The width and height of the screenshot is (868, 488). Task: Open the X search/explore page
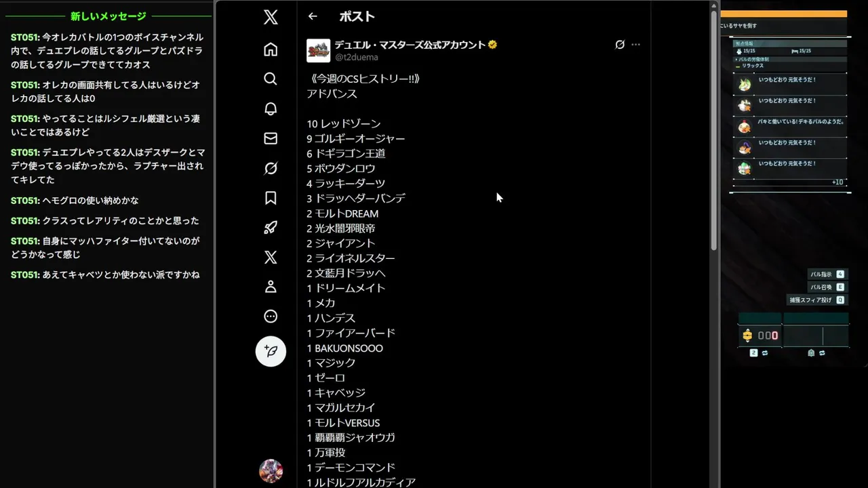[x=271, y=79]
